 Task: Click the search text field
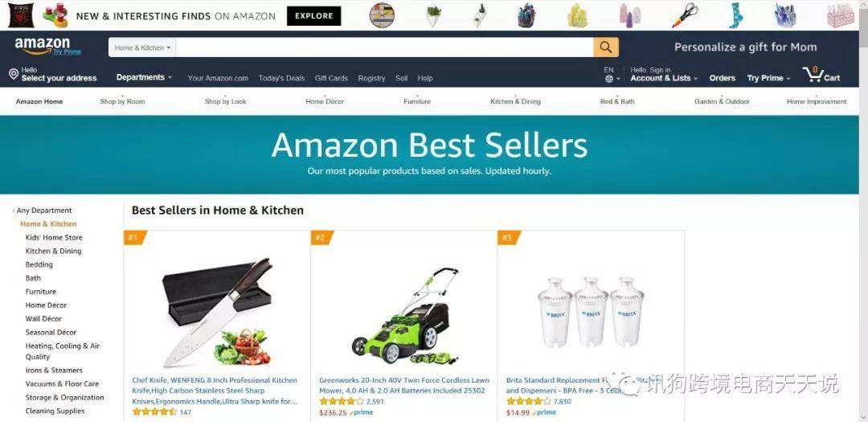click(x=385, y=47)
